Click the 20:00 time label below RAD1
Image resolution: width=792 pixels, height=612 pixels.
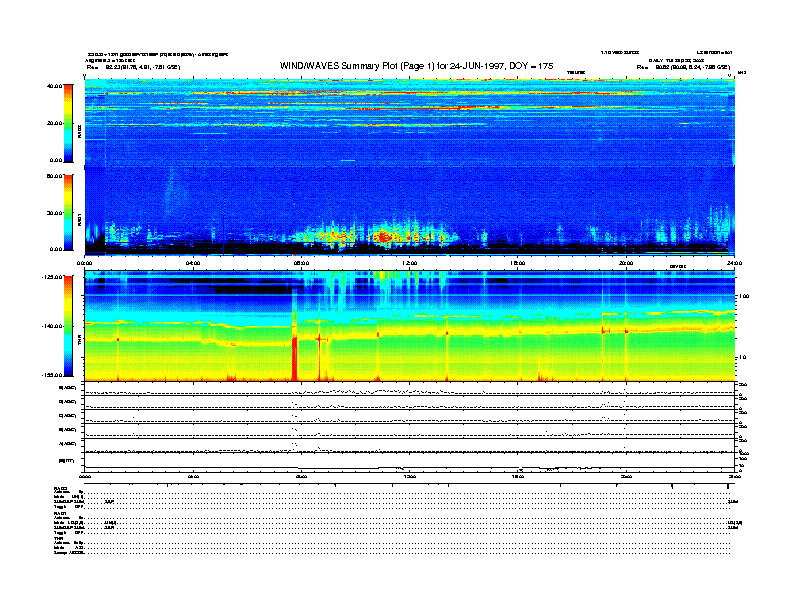click(x=626, y=263)
